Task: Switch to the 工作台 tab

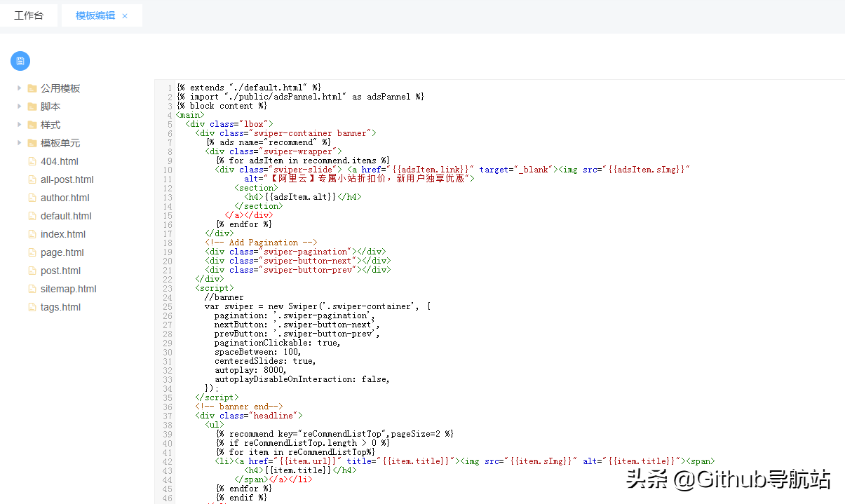Action: click(x=29, y=15)
